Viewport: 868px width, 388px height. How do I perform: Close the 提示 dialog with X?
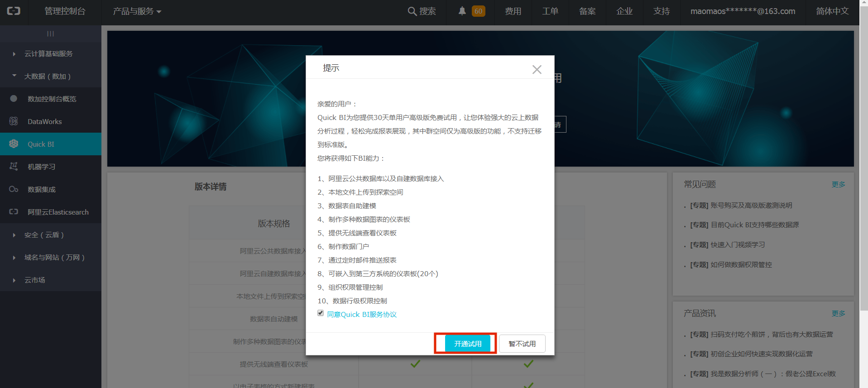coord(537,69)
